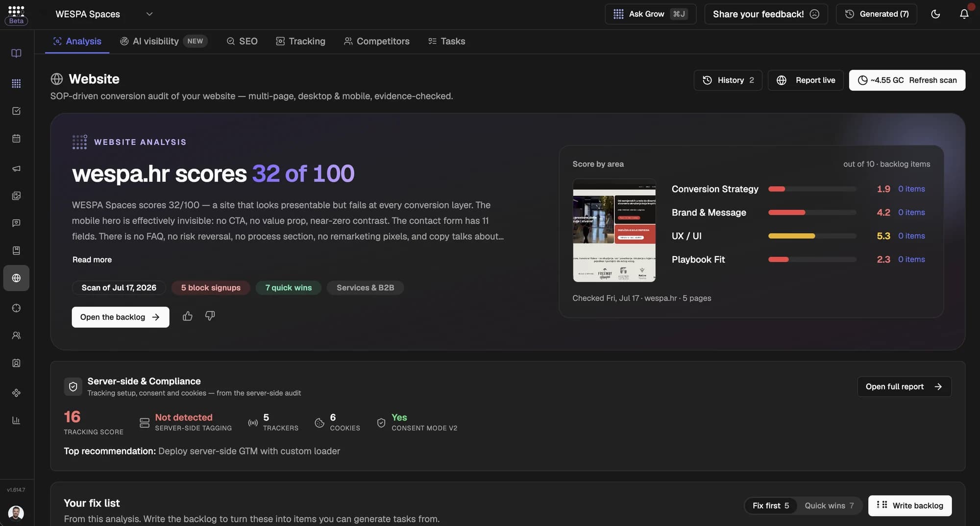Select the Quick wins 7 filter

tap(829, 505)
